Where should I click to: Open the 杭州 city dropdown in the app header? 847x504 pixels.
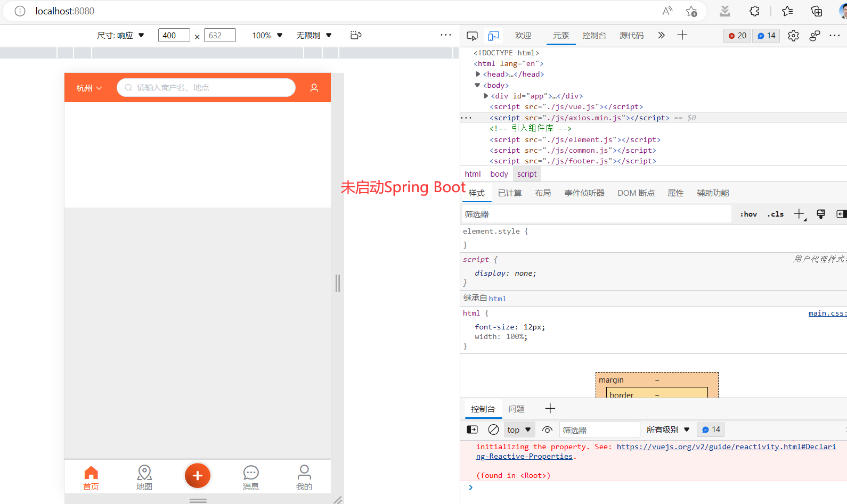(x=89, y=88)
